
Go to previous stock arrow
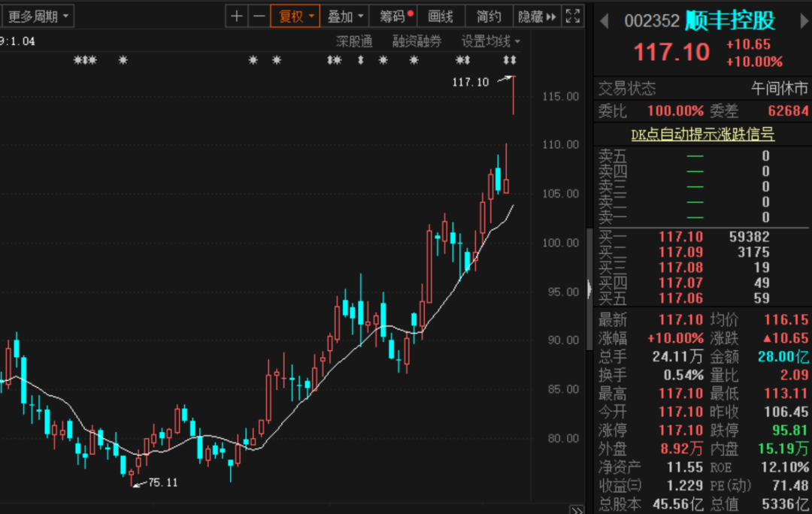(604, 21)
